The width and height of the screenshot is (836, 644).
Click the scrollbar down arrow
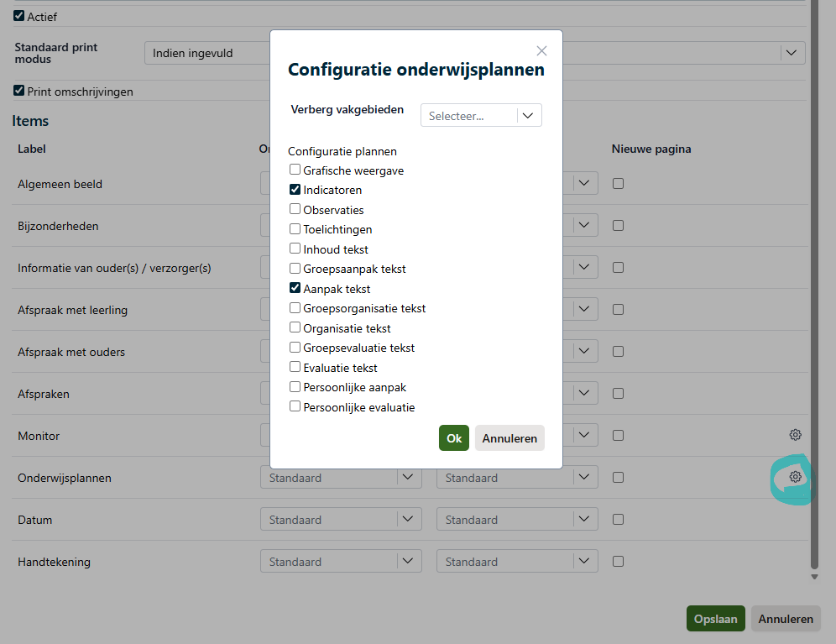(813, 577)
